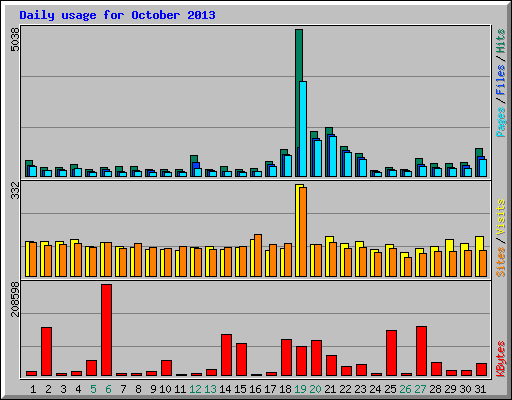Click day label 15 on the axis
The image size is (512, 400).
coord(240,389)
